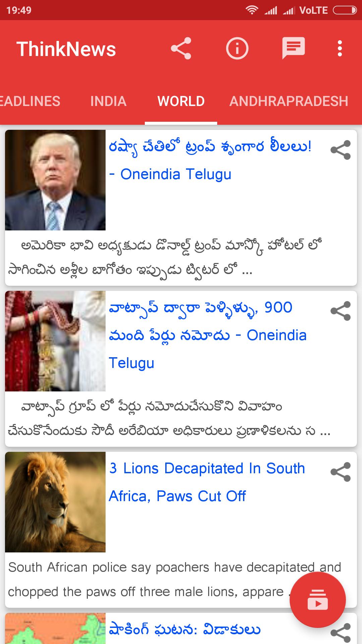Go to the HEADLINES tab
Viewport: 362px width, 644px height.
30,101
